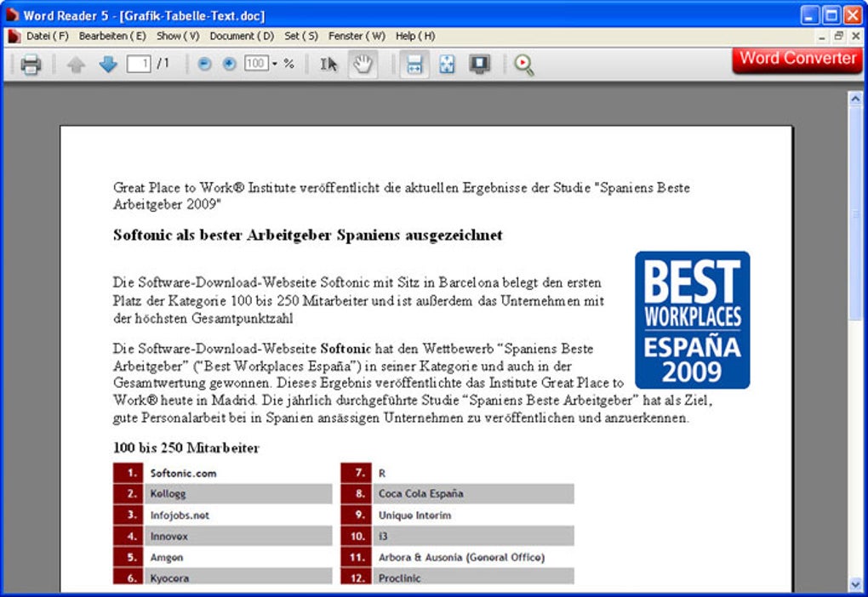This screenshot has height=597, width=868.
Task: Expand the zoom percentage dropdown arrow
Action: pos(275,64)
